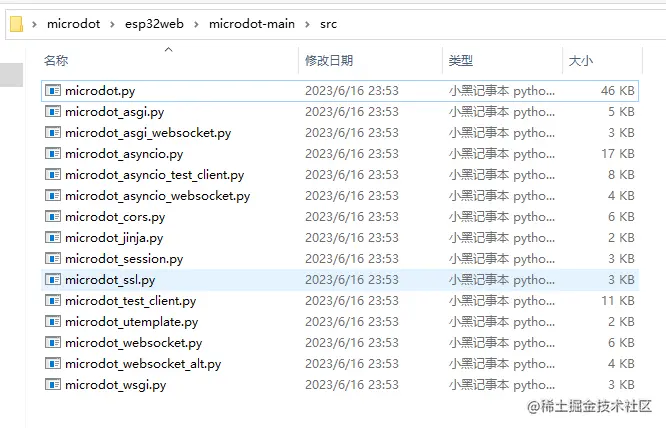Select the file name microdot_session.py
The width and height of the screenshot is (666, 428).
(x=124, y=259)
